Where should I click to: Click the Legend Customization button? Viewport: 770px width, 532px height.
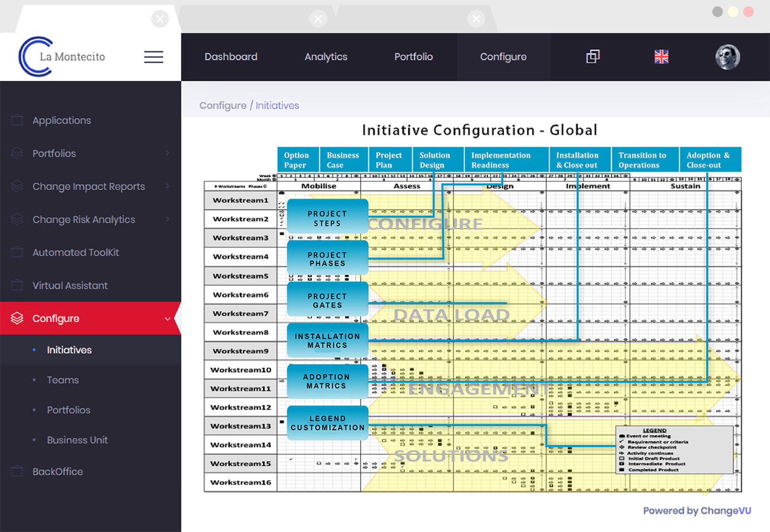coord(327,423)
